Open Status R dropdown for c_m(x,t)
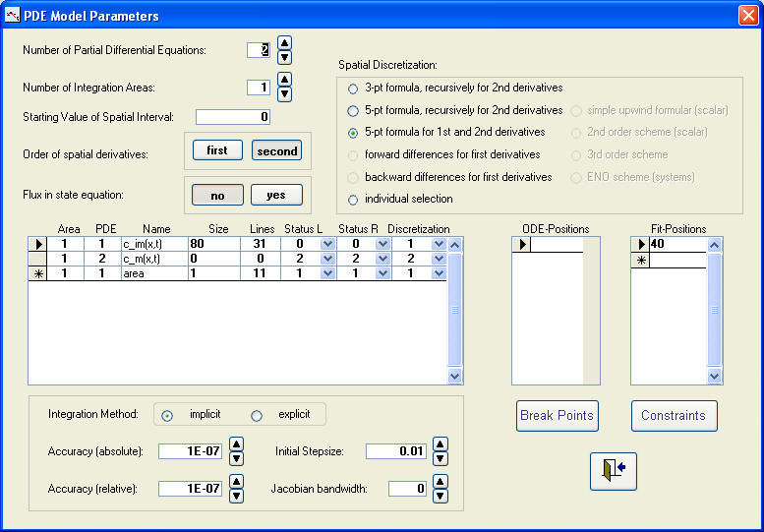 pos(382,259)
